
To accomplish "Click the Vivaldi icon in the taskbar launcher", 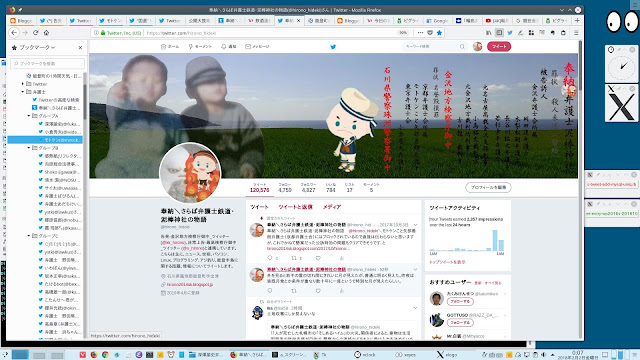I will point(83,355).
